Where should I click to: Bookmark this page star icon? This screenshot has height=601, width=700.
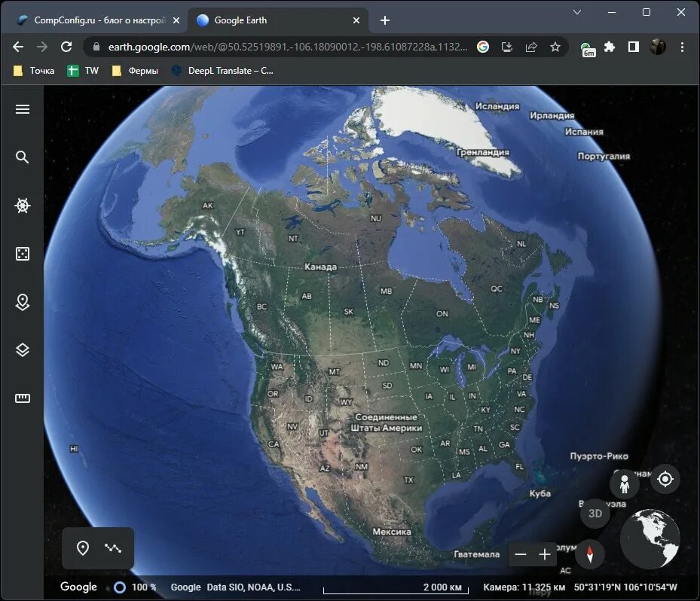(555, 47)
